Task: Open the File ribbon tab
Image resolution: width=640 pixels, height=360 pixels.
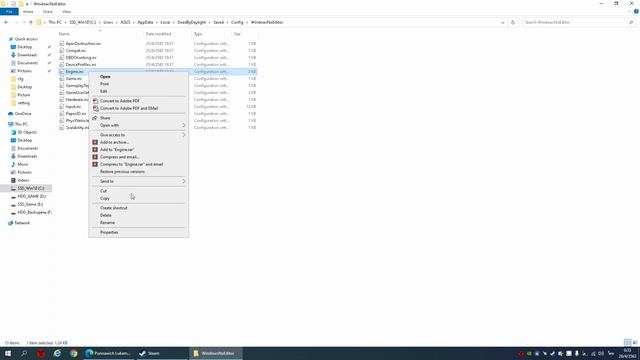Action: [9, 12]
